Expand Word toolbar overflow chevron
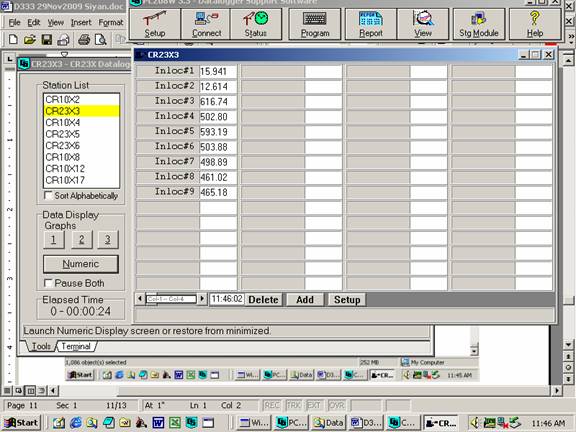The width and height of the screenshot is (576, 432). (571, 37)
